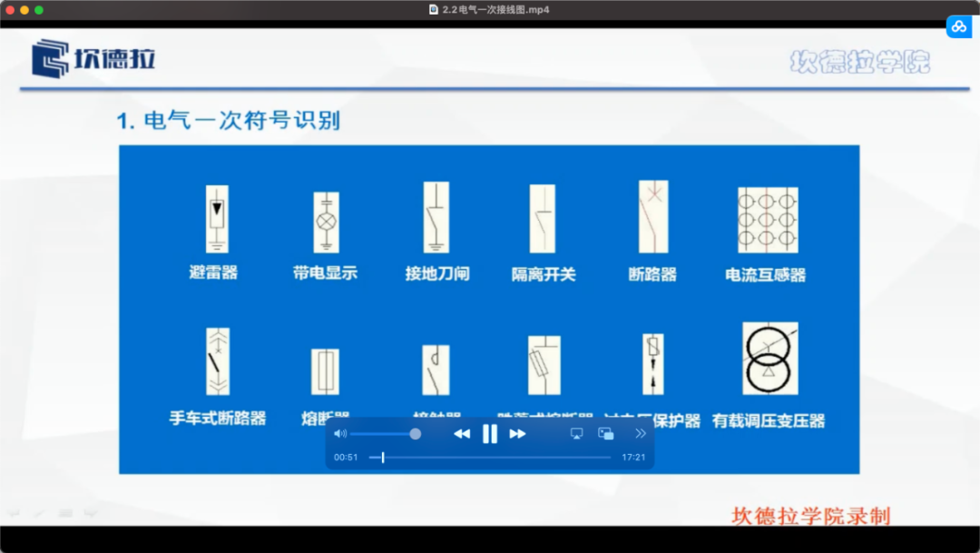Click the file icon in title bar
The height and width of the screenshot is (553, 980).
433,9
